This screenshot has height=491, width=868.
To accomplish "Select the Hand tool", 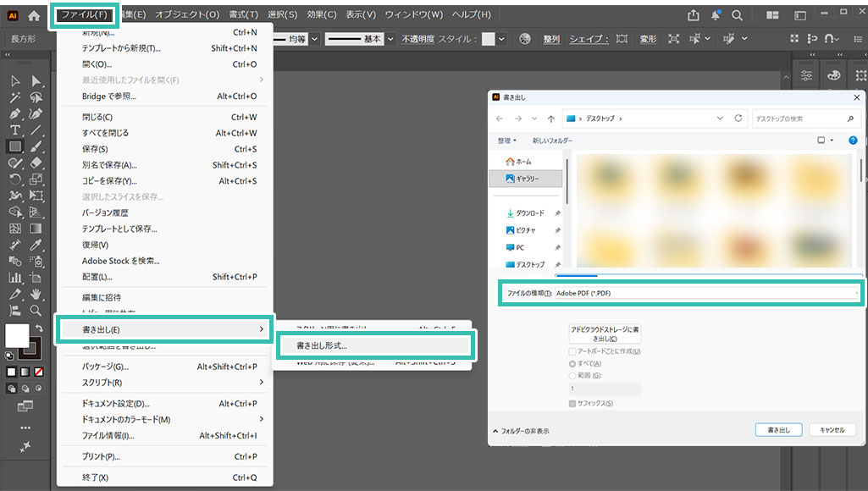I will 36,294.
